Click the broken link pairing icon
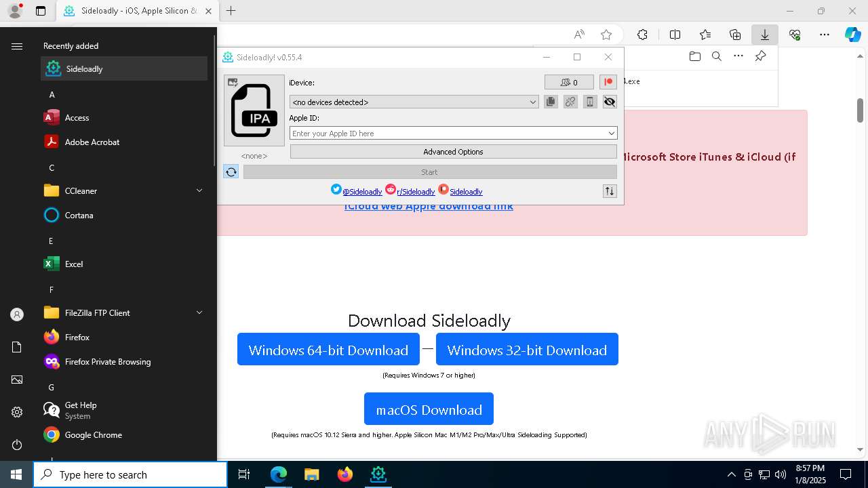 point(570,102)
